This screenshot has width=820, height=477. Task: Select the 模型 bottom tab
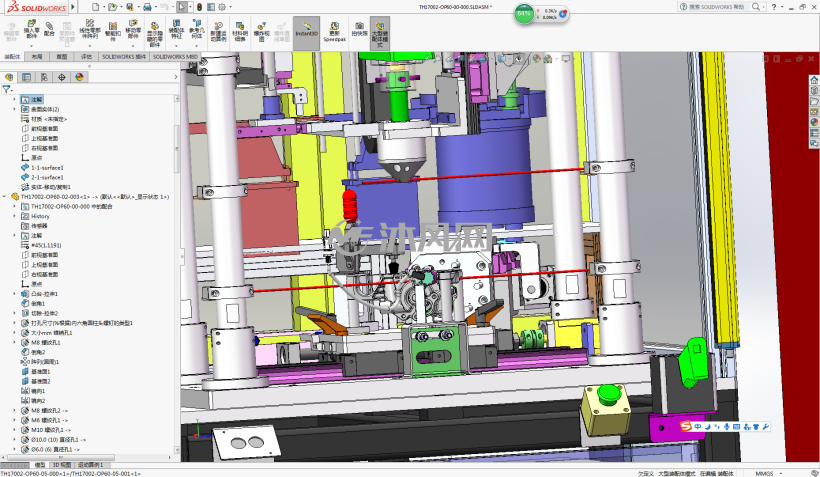click(39, 464)
